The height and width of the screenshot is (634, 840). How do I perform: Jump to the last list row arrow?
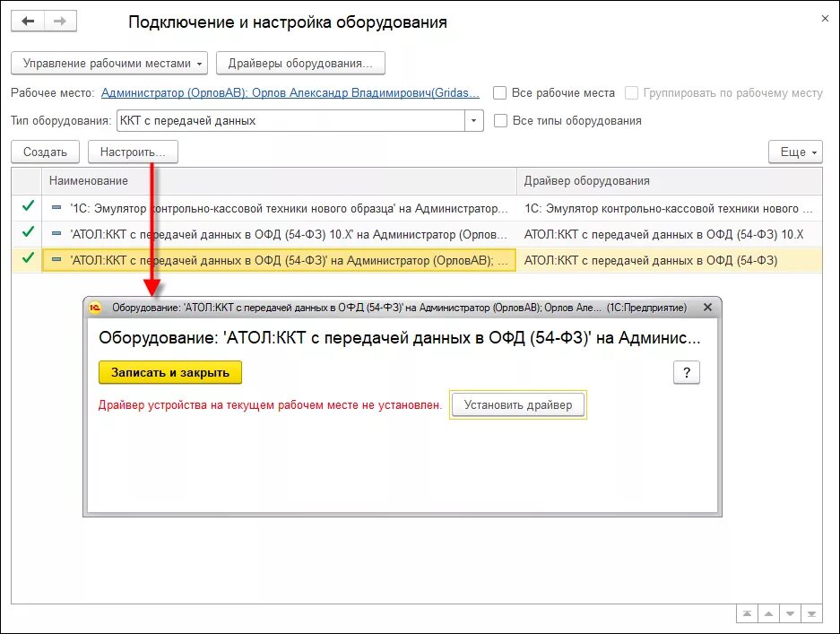811,613
